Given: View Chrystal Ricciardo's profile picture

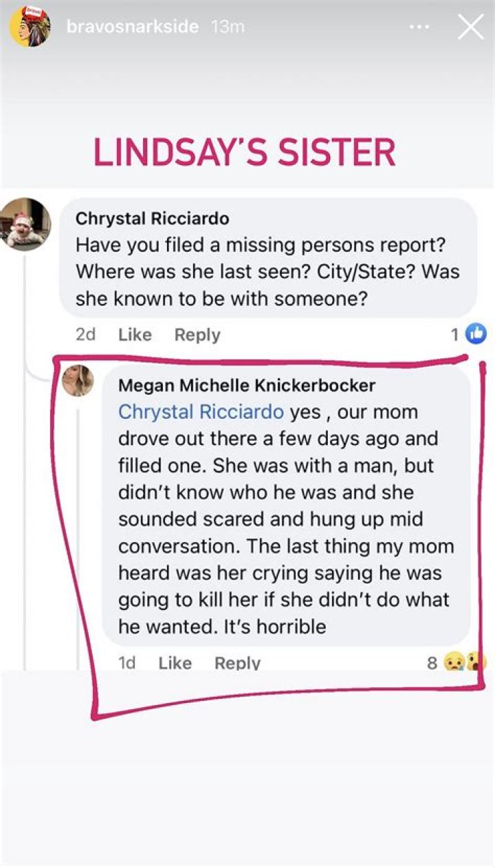Looking at the screenshot, I should (x=25, y=224).
